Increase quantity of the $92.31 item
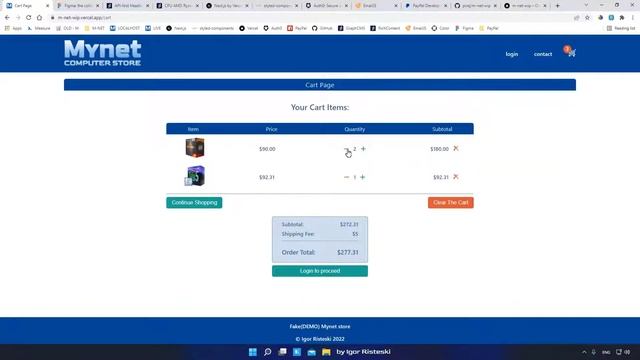 tap(362, 177)
